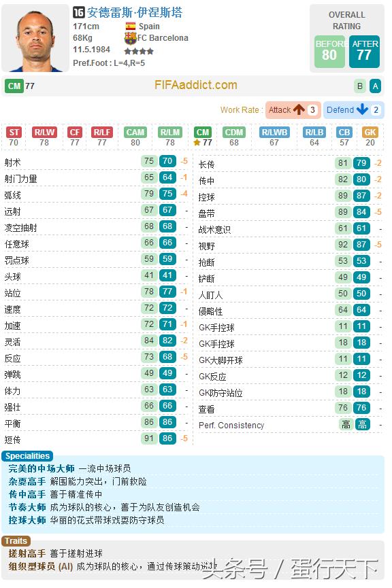The image size is (392, 588).
Task: Click the Spain flag icon
Action: coord(131,27)
